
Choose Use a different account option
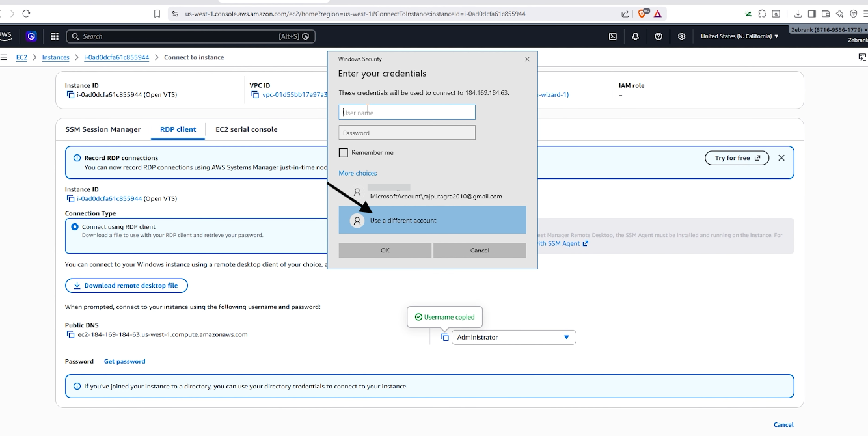coord(433,220)
